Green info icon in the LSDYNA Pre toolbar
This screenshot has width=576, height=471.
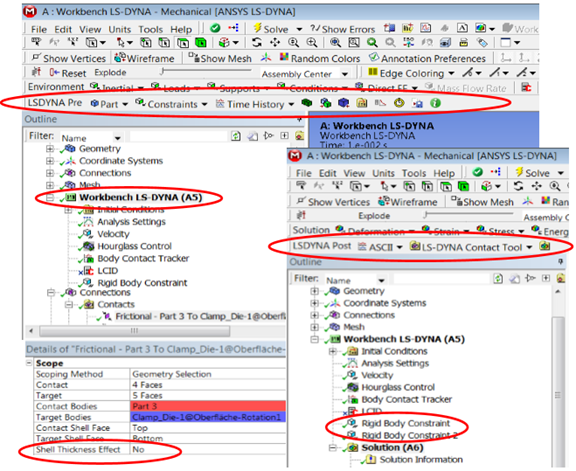(435, 103)
